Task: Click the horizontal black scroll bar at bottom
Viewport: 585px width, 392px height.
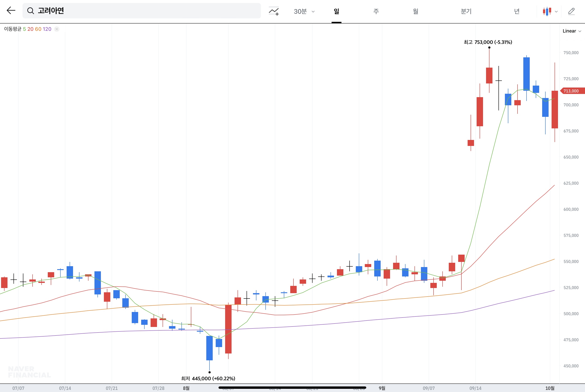Action: pos(292,388)
